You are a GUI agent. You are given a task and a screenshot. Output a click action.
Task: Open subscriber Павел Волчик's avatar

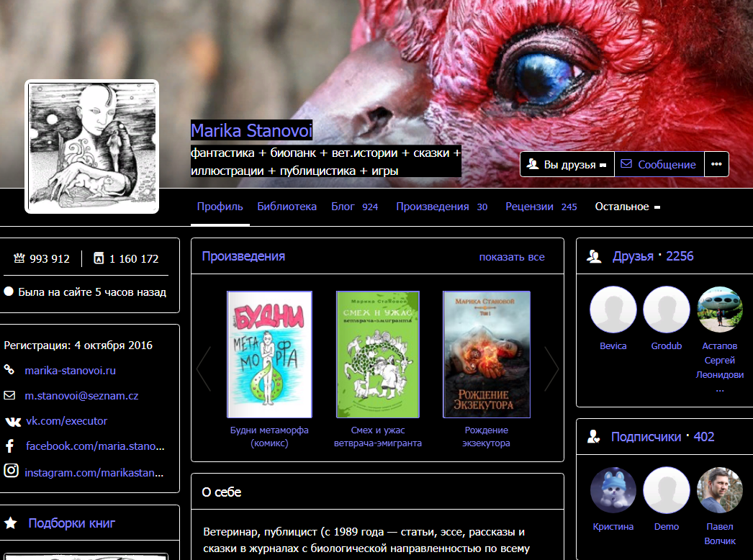coord(720,490)
